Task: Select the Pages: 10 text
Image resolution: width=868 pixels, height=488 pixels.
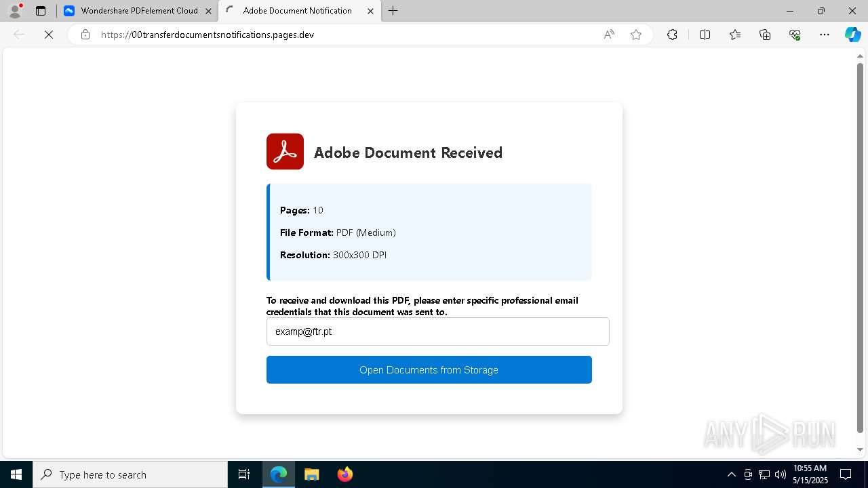Action: click(302, 210)
